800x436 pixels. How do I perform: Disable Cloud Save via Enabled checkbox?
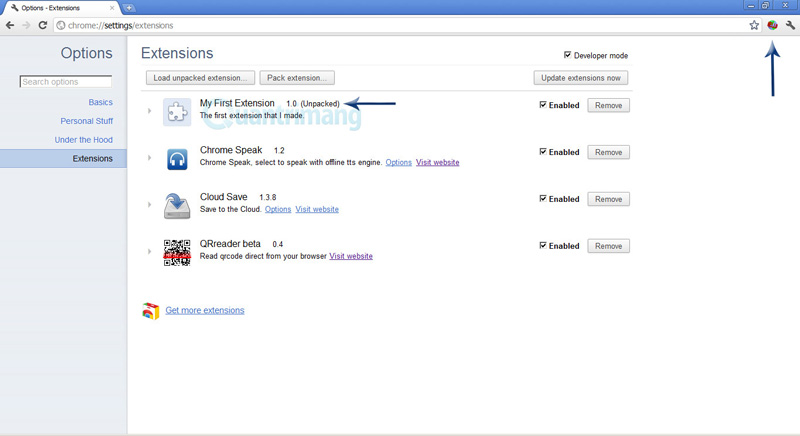543,198
